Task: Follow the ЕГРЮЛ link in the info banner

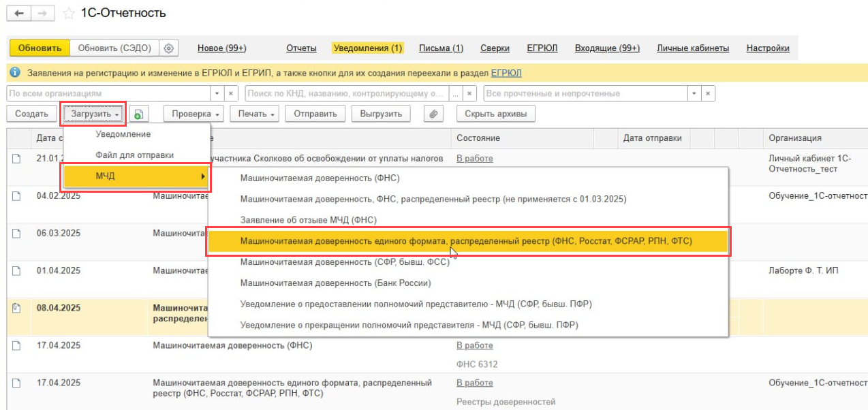Action: click(506, 73)
